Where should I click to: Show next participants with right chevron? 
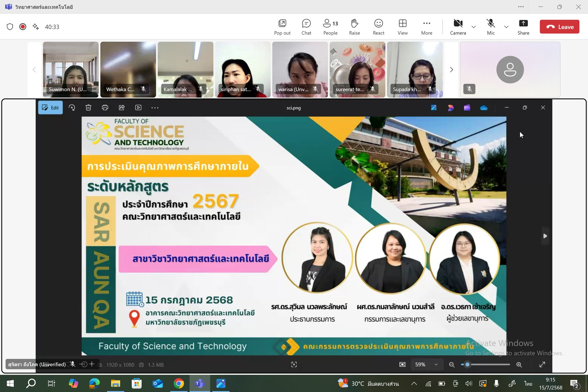[x=451, y=69]
